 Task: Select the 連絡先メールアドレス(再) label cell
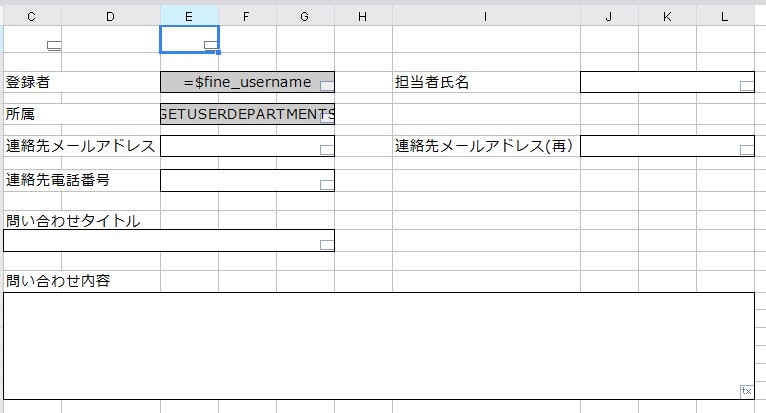(x=486, y=146)
